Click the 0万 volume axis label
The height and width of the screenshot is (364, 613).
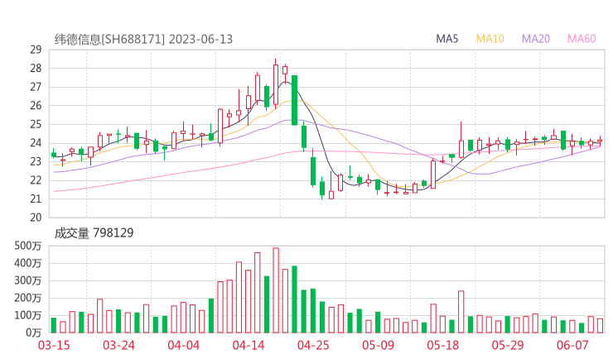[33, 333]
